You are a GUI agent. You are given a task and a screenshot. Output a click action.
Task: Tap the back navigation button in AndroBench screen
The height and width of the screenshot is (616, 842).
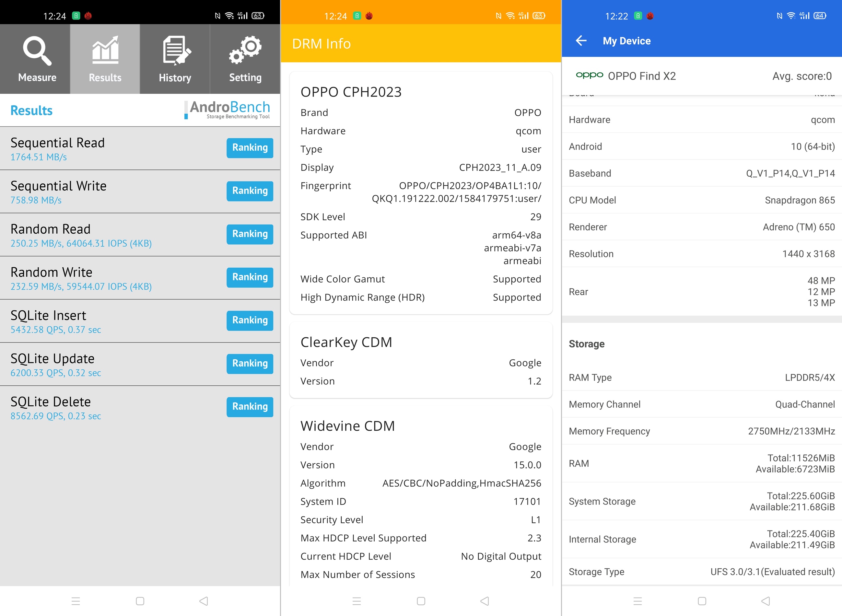[x=204, y=601]
